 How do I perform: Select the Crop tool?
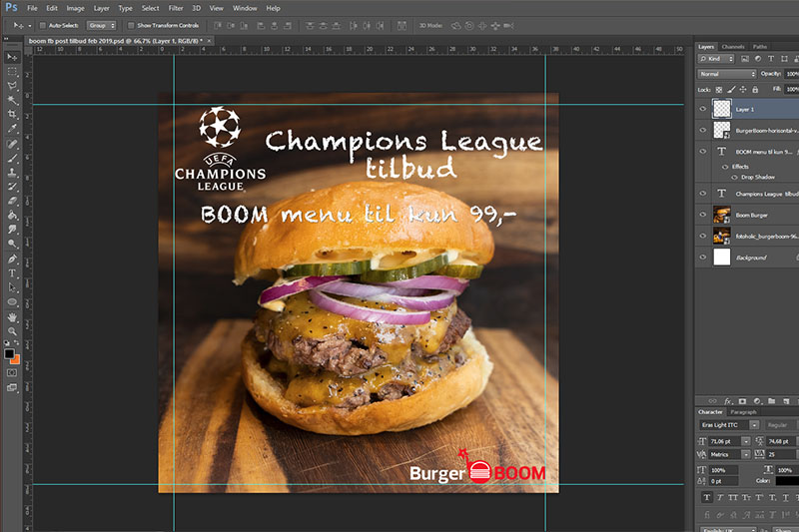point(12,115)
